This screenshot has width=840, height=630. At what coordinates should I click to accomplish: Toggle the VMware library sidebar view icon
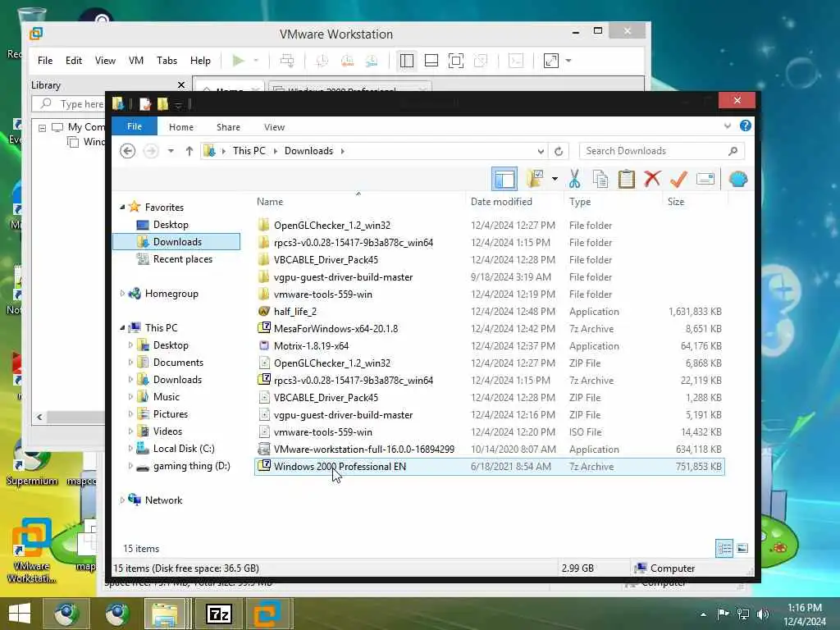pyautogui.click(x=407, y=61)
